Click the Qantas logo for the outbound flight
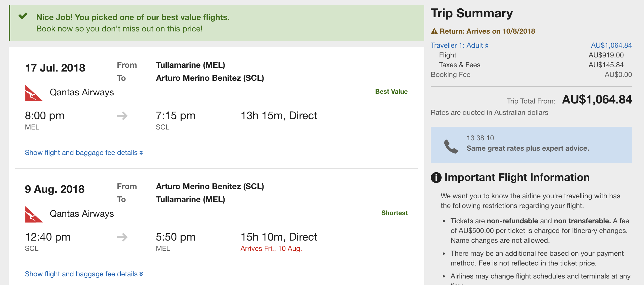The height and width of the screenshot is (285, 644). pos(34,93)
